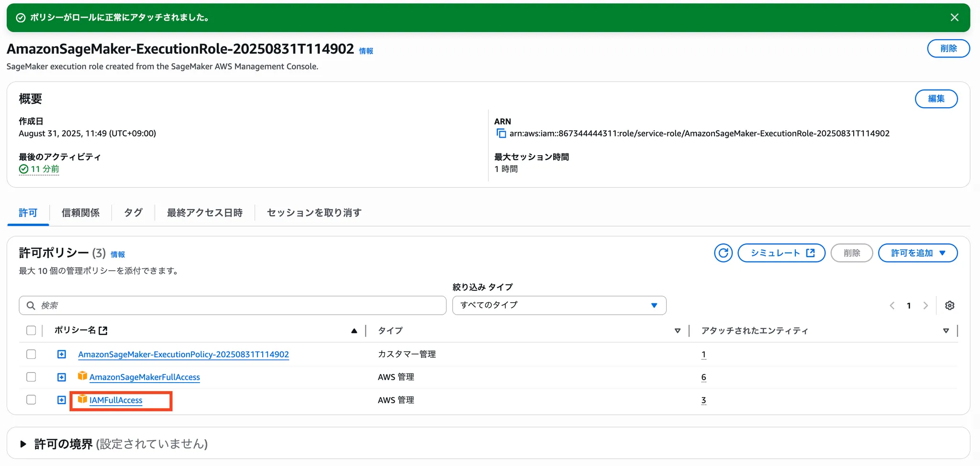Click the シミュレート button

[x=781, y=253]
